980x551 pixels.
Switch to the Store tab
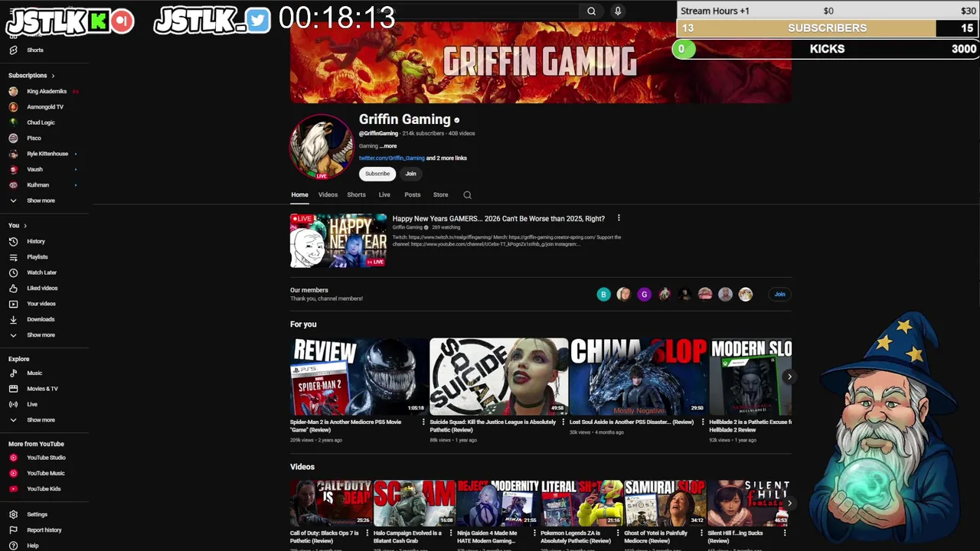pos(440,194)
